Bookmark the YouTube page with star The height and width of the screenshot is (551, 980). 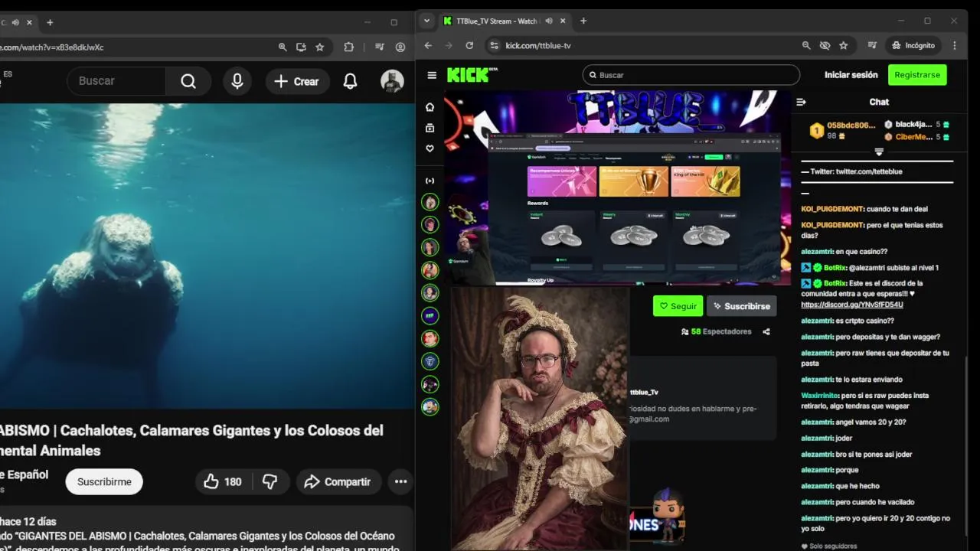click(320, 47)
